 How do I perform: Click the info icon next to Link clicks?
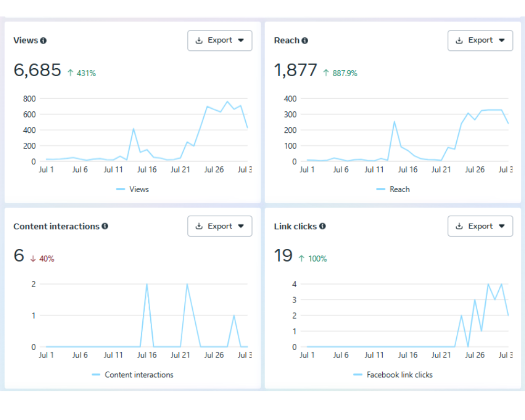[322, 226]
